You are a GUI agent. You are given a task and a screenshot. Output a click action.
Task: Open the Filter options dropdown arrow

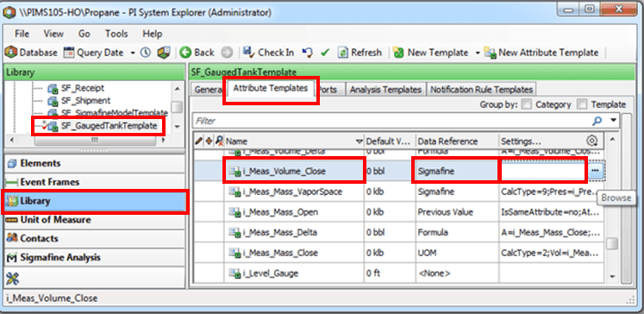pyautogui.click(x=614, y=121)
